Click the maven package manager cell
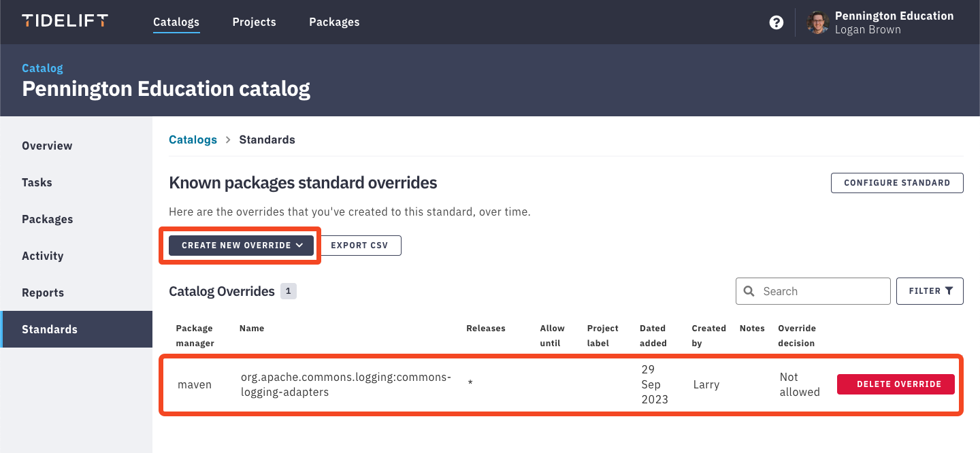 195,385
